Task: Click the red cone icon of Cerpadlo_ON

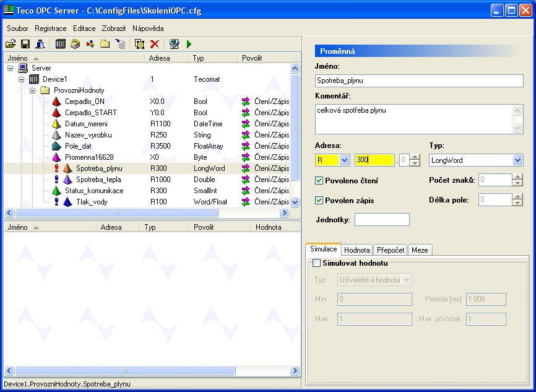Action: coord(56,102)
